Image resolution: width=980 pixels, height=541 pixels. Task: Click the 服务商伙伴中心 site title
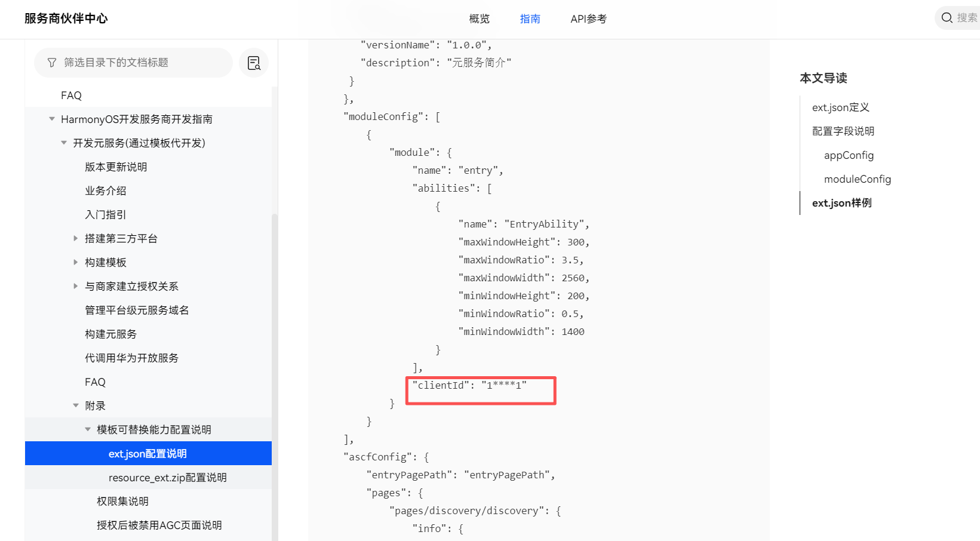66,19
